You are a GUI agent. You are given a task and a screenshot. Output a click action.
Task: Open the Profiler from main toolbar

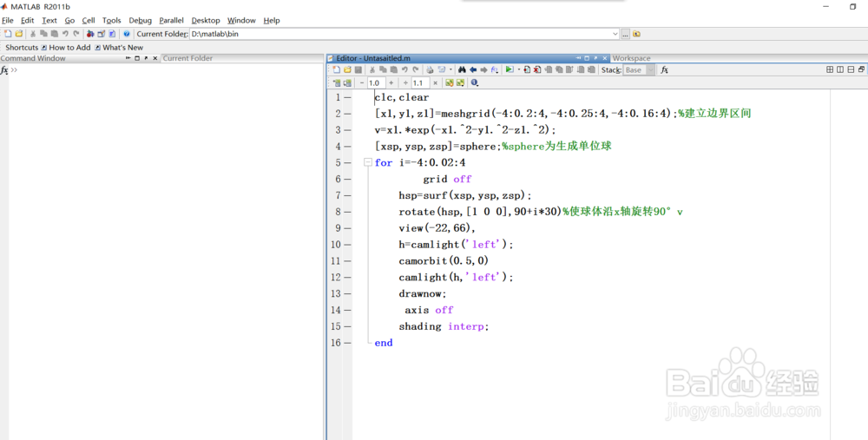112,34
